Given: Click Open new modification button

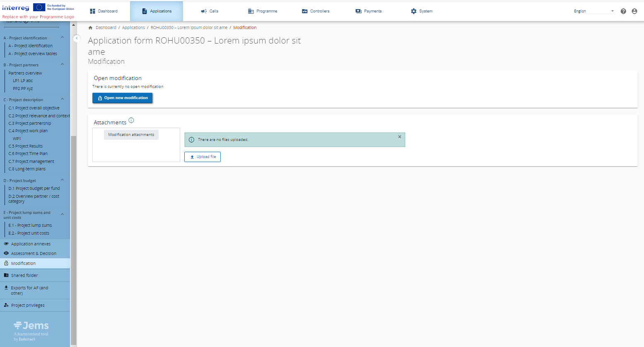Looking at the screenshot, I should [x=122, y=98].
